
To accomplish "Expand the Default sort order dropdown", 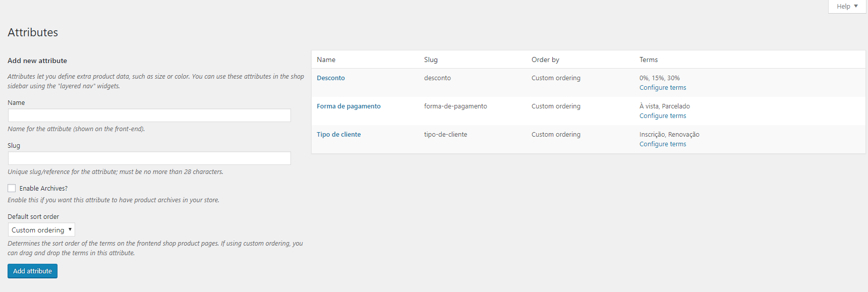I will (41, 230).
